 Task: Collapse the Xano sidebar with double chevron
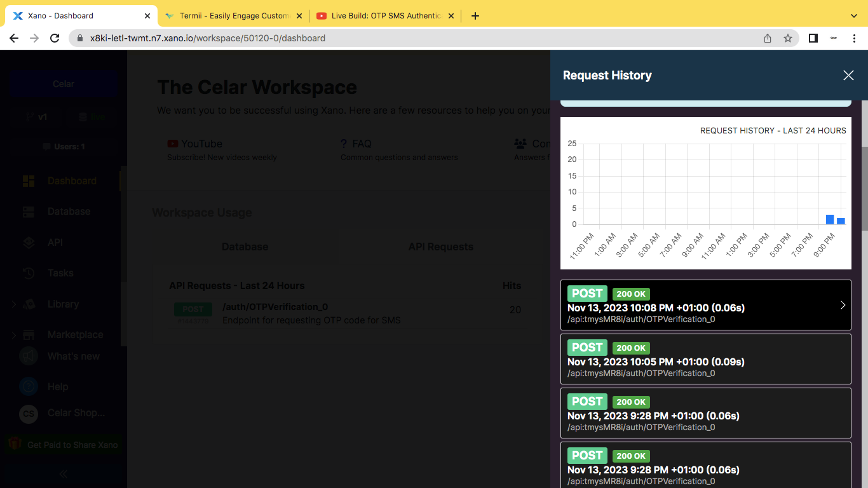click(63, 473)
